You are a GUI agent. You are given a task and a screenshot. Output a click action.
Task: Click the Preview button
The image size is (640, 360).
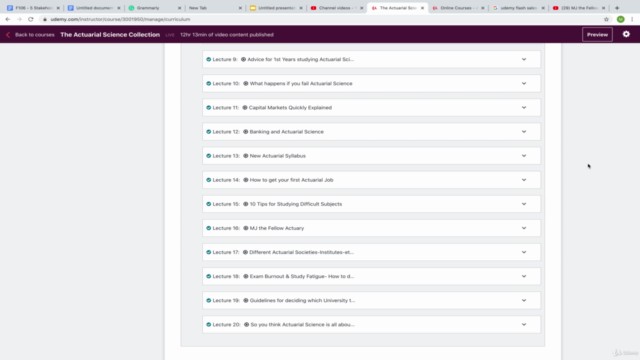597,35
